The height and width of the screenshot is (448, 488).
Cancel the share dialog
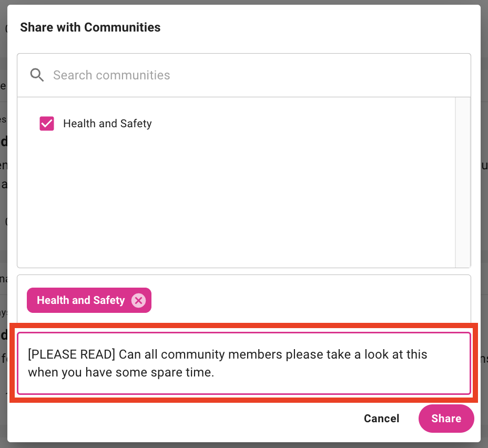pyautogui.click(x=381, y=419)
